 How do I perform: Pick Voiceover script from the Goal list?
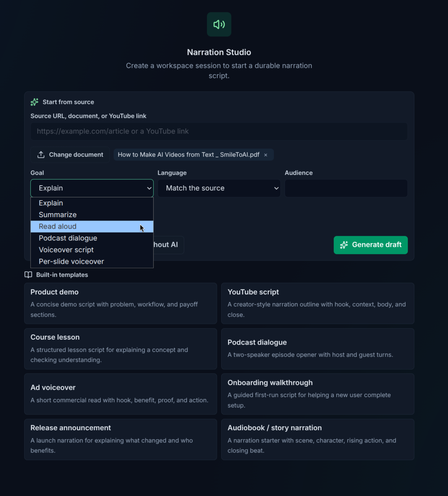coord(92,250)
